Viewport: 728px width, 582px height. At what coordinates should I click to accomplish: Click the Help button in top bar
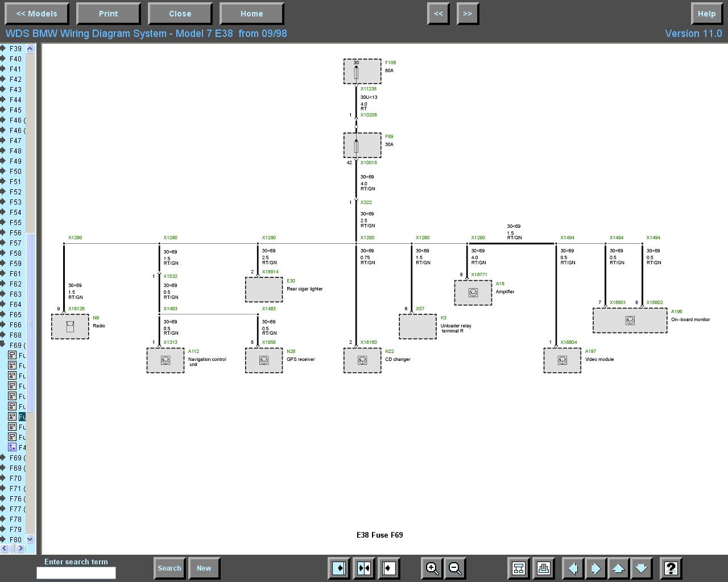[706, 14]
